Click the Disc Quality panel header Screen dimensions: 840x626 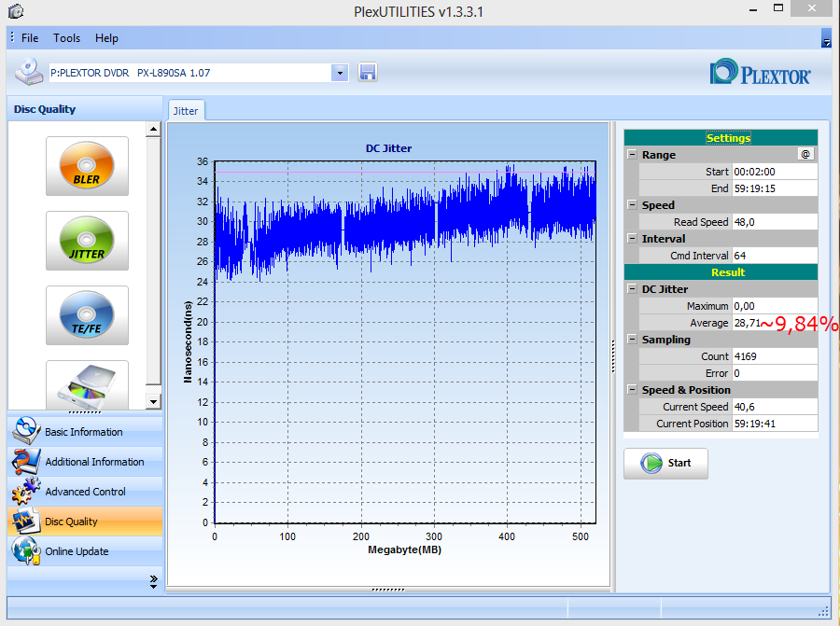pyautogui.click(x=85, y=109)
